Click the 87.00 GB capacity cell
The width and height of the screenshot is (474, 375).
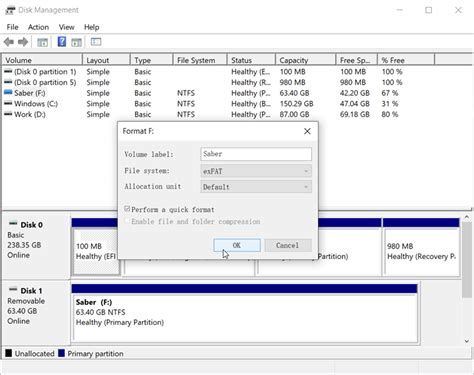294,114
